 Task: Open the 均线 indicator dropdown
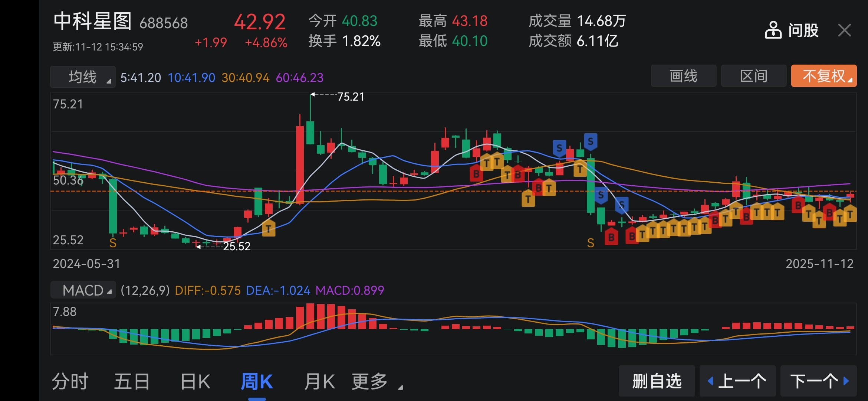(x=83, y=77)
